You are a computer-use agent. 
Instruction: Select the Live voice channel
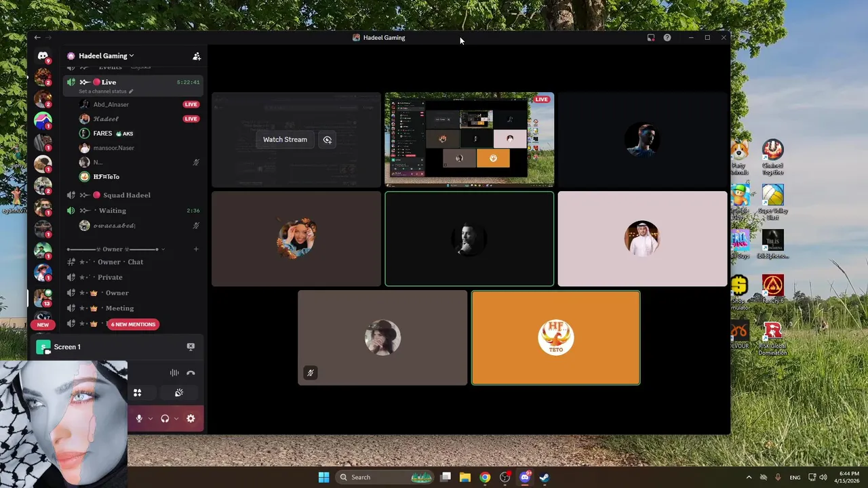134,85
